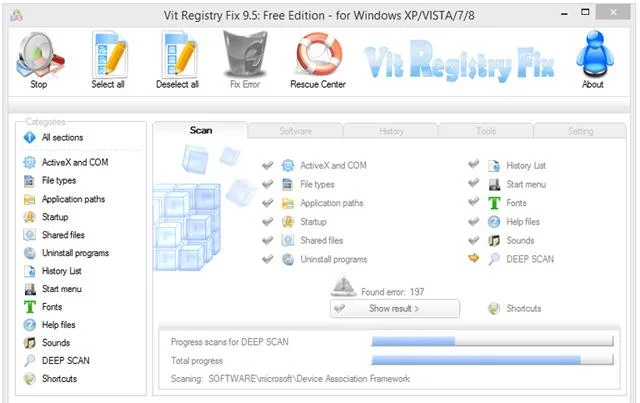Image resolution: width=640 pixels, height=403 pixels.
Task: Toggle History List checkmark in scan panel
Action: click(473, 164)
